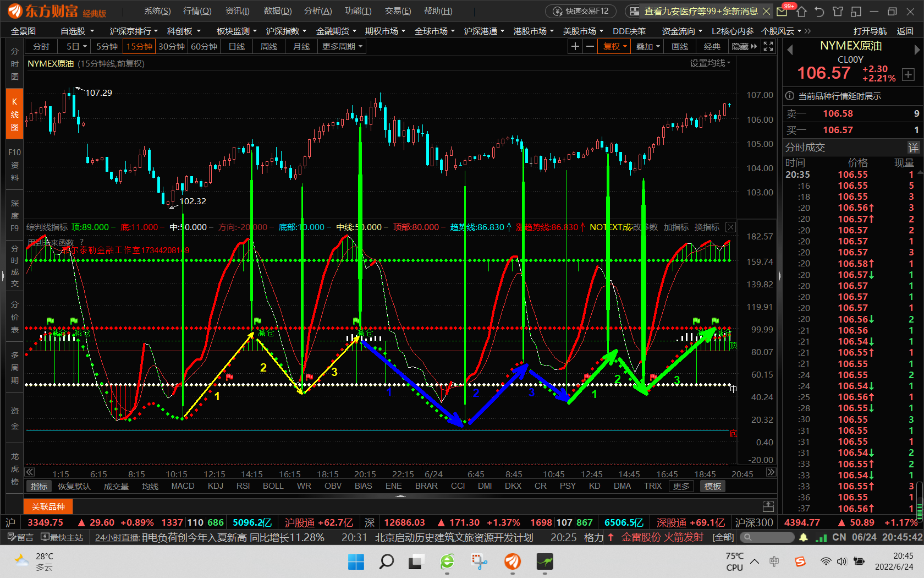The image size is (924, 578).
Task: Click the zoom-in plus chart icon
Action: (x=575, y=47)
